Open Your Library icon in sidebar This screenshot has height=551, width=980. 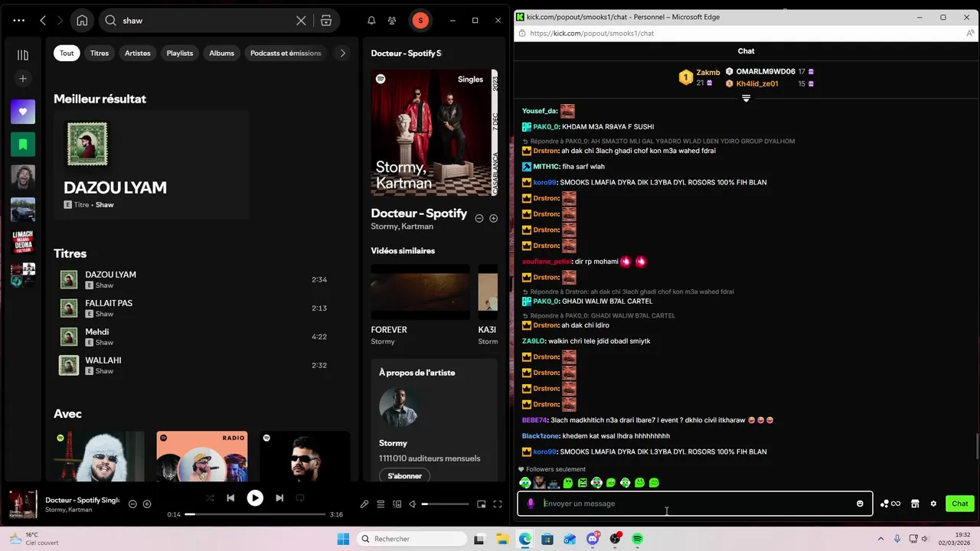pyautogui.click(x=23, y=55)
